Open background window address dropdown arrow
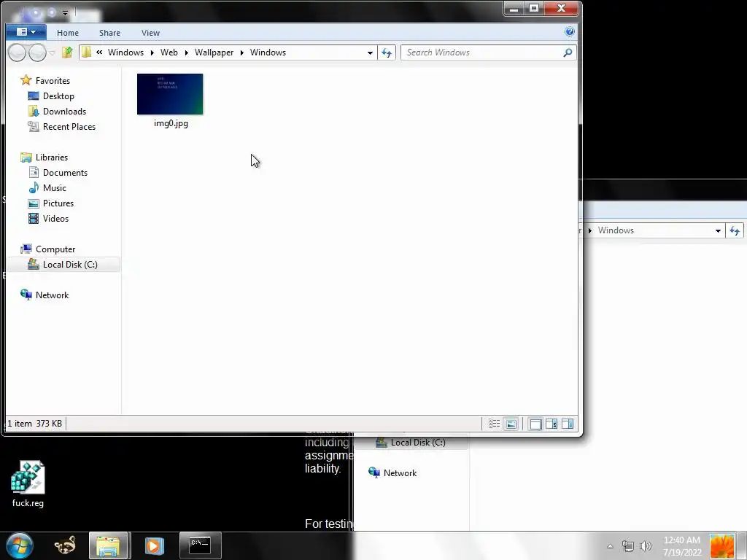The height and width of the screenshot is (560, 747). click(x=718, y=231)
